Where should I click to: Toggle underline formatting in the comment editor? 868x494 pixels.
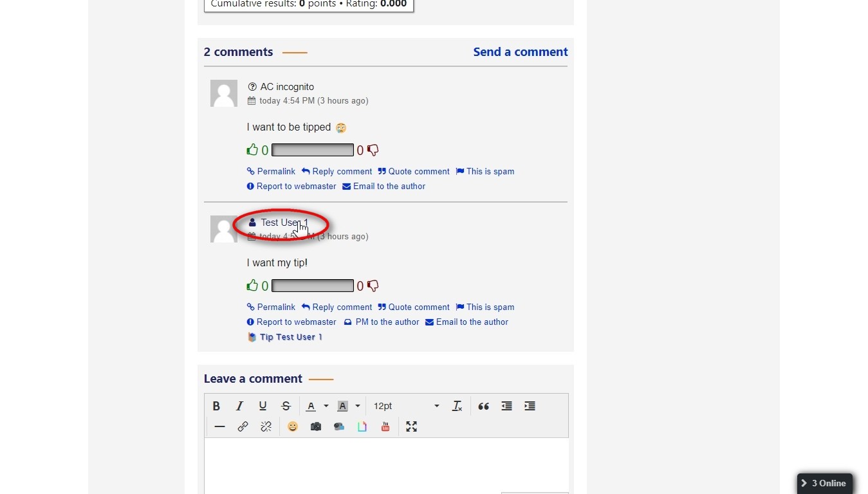pos(263,406)
